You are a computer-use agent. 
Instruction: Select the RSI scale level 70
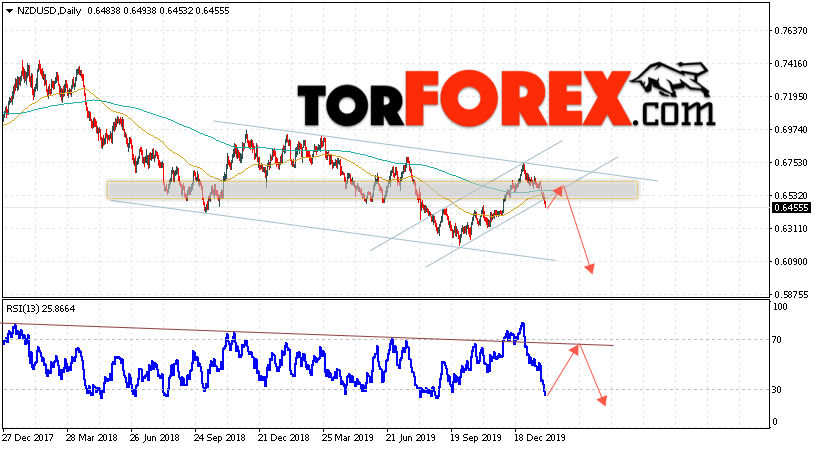tap(777, 340)
